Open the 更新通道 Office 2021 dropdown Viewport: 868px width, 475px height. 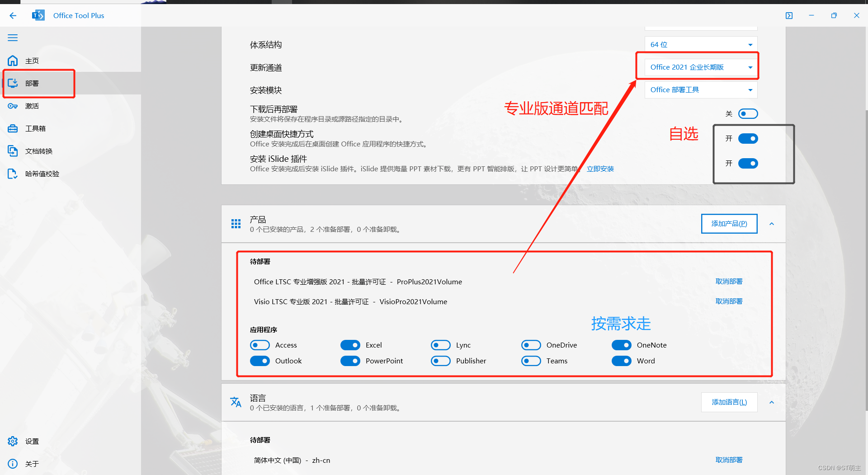(x=701, y=67)
